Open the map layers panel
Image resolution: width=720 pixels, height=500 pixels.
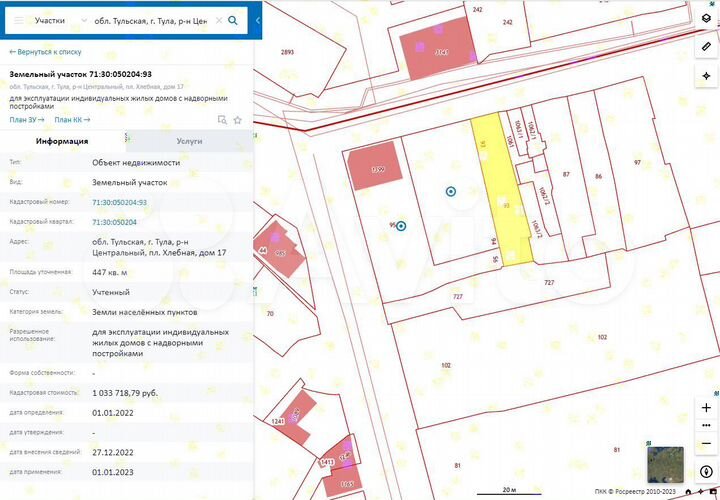(707, 18)
